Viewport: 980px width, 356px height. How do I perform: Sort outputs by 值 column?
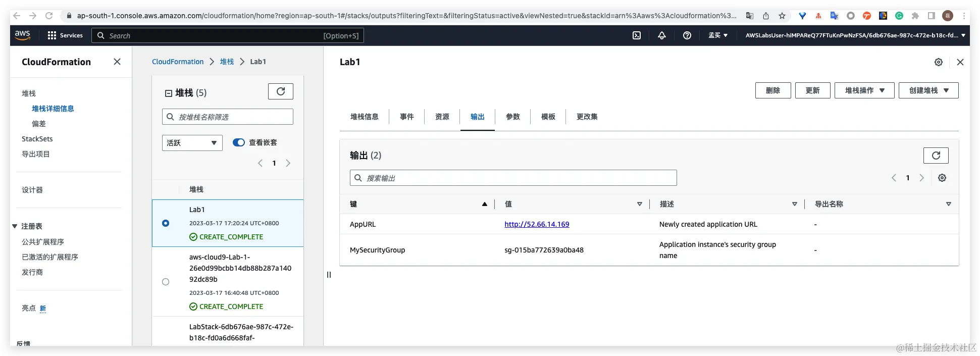pos(640,204)
